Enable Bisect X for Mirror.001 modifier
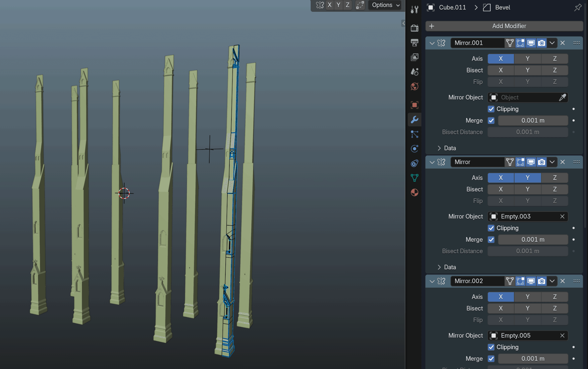The image size is (588, 369). tap(501, 70)
